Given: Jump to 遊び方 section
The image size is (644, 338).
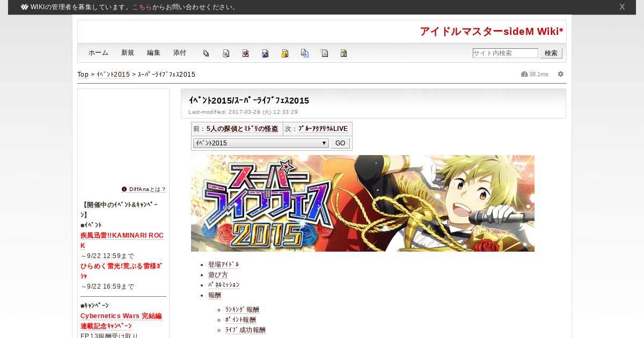Looking at the screenshot, I should coord(218,275).
